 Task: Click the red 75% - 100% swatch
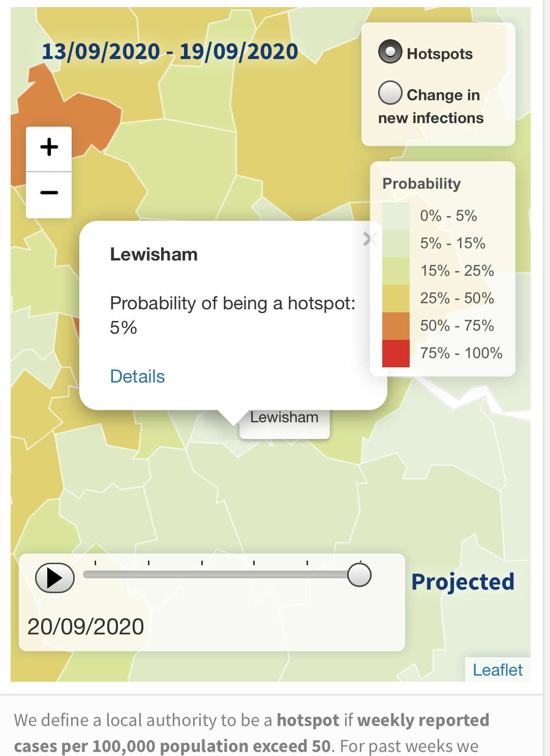tap(395, 353)
